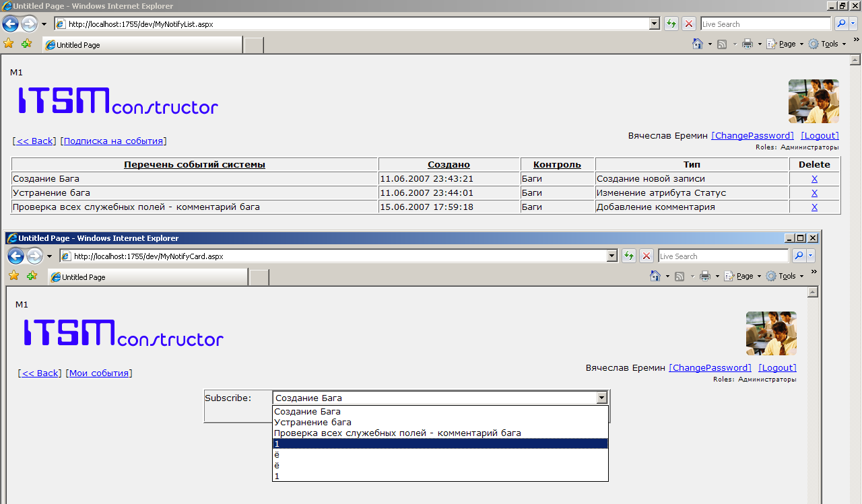Click the search magnifier in MyNotifyList window
862x504 pixels.
[841, 24]
